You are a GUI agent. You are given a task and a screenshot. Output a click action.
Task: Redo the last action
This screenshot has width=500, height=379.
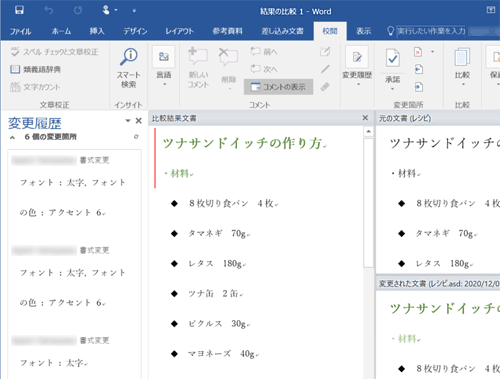(x=78, y=11)
